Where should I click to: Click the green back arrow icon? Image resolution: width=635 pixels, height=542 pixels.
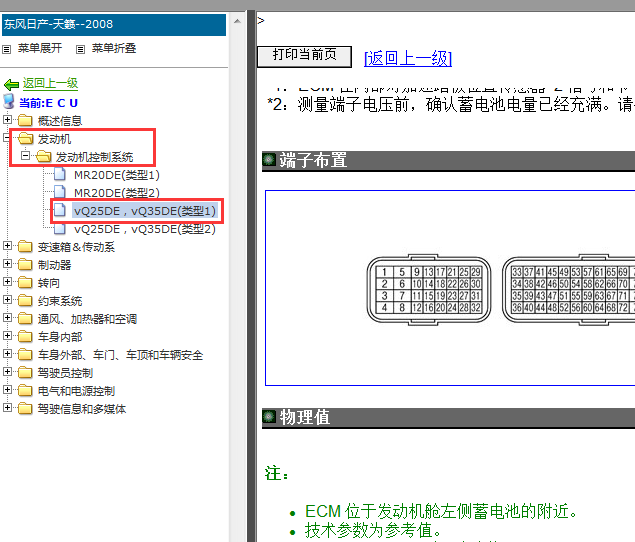(x=11, y=84)
